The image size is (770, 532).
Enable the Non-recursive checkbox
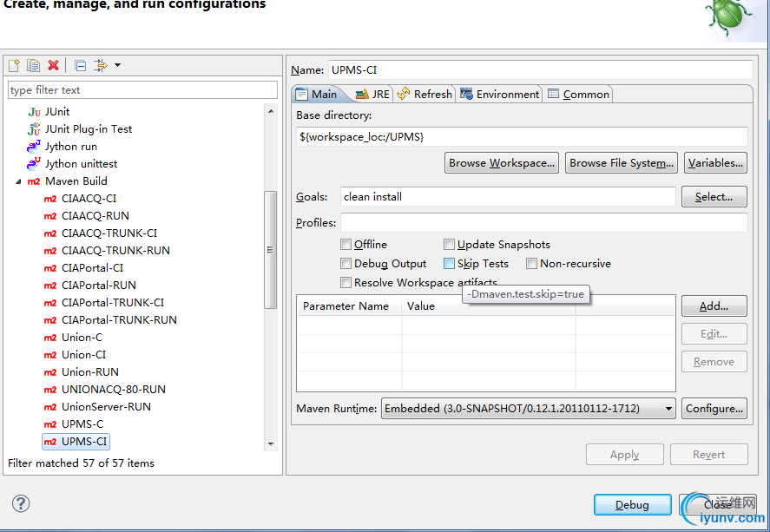[531, 264]
